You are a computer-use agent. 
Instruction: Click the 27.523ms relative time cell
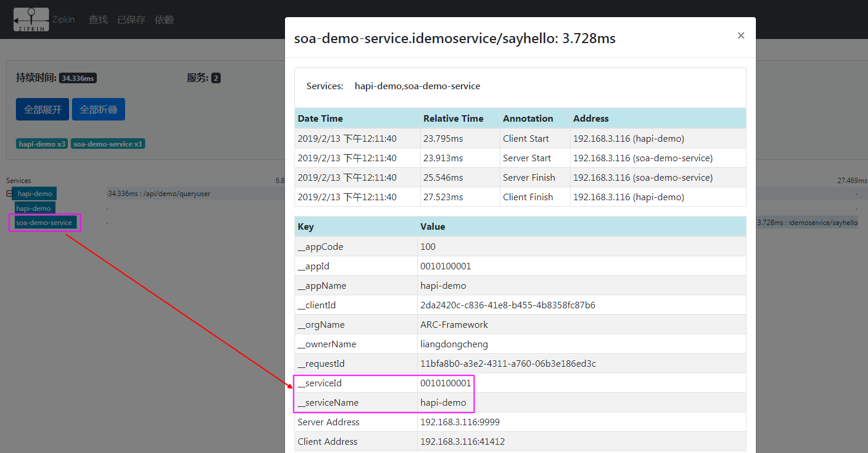460,197
